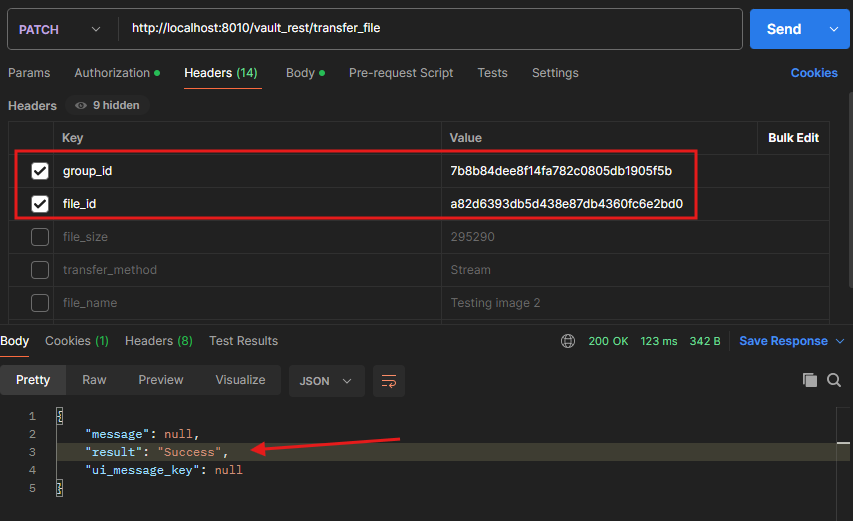
Task: Uncheck the file_id header checkbox
Action: 40,204
